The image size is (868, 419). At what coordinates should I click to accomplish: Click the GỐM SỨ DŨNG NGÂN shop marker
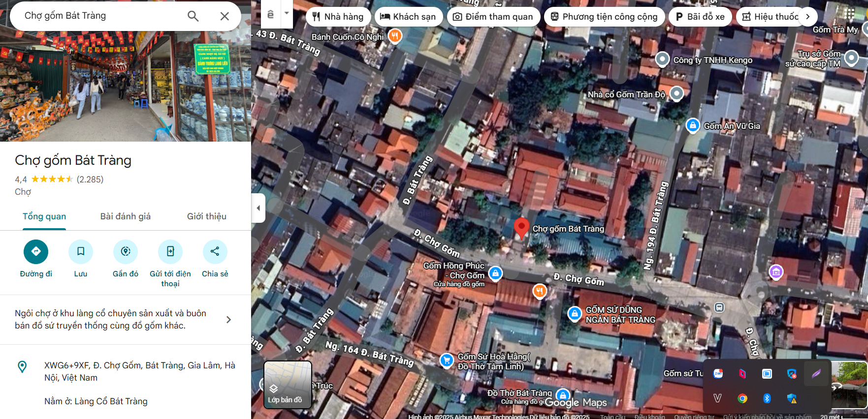pos(575,313)
